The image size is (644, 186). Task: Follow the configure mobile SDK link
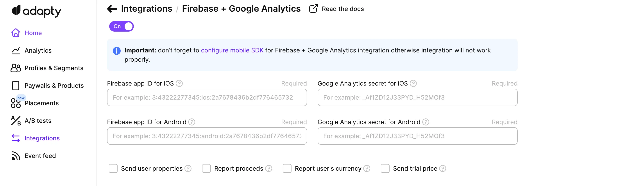coord(232,50)
